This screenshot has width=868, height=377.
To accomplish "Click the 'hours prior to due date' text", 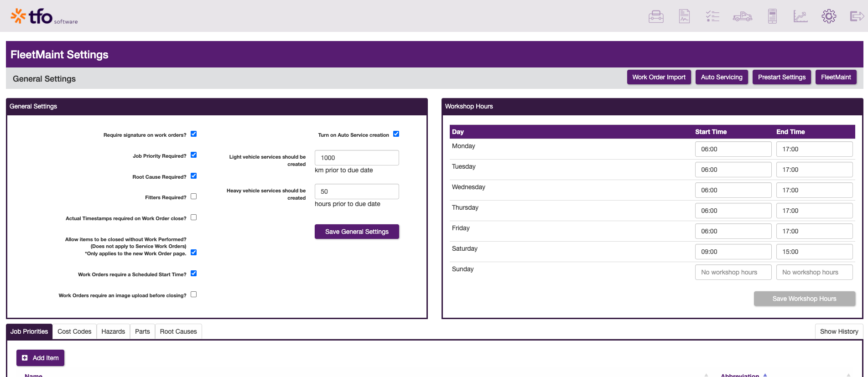I will pyautogui.click(x=348, y=204).
